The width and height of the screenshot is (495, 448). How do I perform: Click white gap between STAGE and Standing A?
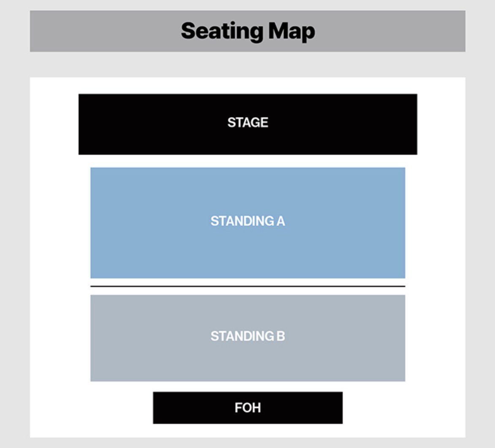pyautogui.click(x=248, y=161)
